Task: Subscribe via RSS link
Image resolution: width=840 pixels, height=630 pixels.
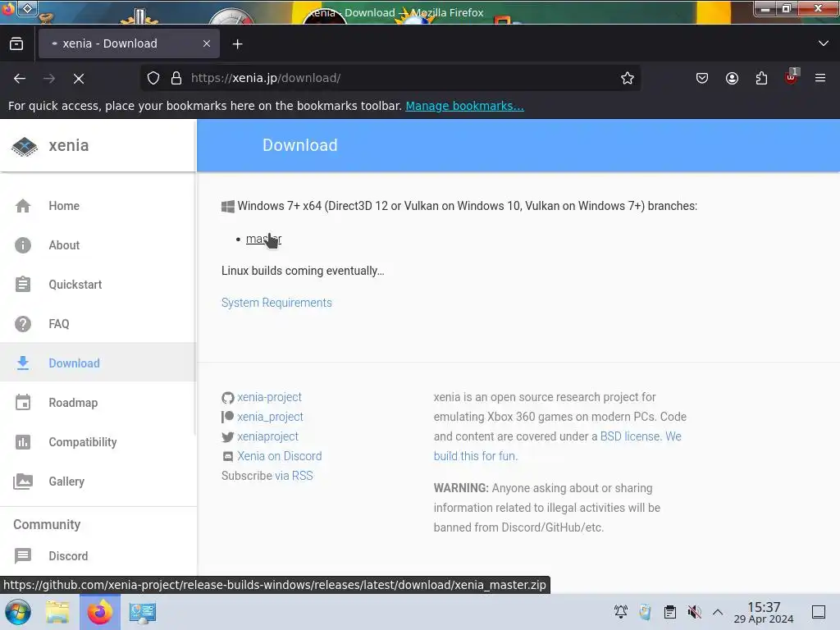Action: (294, 476)
